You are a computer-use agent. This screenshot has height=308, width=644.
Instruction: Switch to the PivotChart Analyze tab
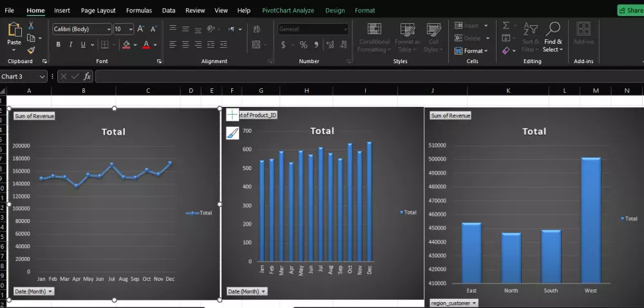pyautogui.click(x=288, y=11)
